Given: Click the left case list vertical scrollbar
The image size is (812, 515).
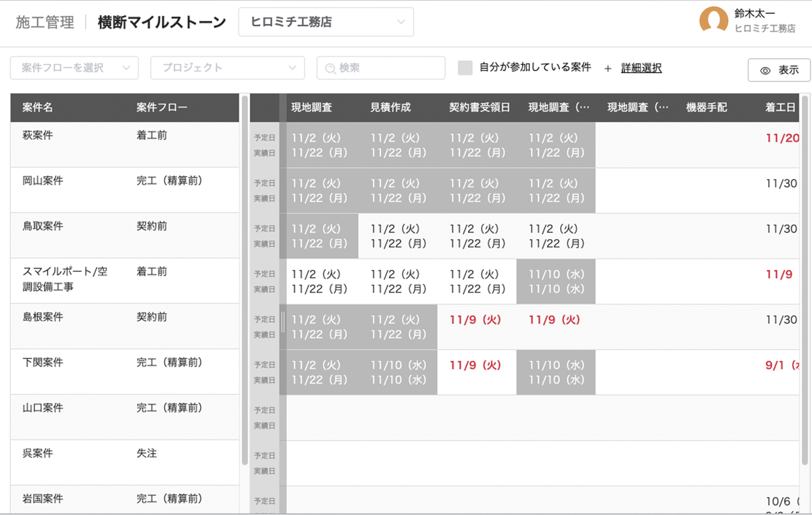Looking at the screenshot, I should (245, 280).
